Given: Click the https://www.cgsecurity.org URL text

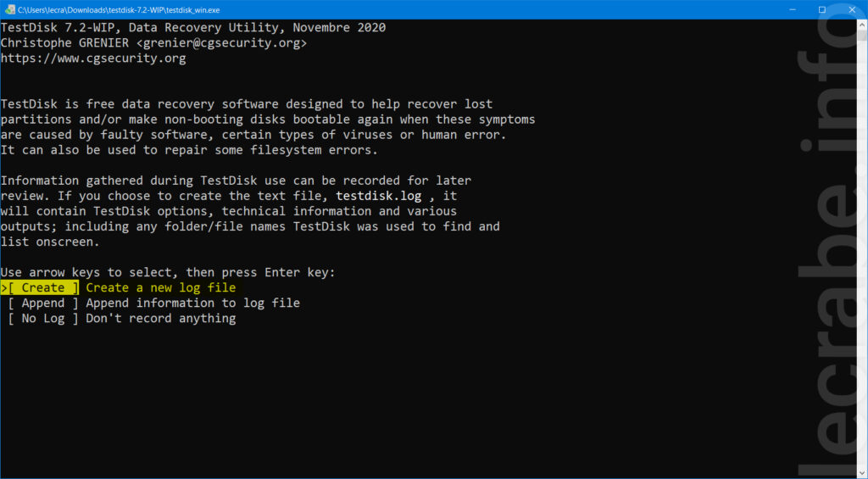Looking at the screenshot, I should click(93, 58).
